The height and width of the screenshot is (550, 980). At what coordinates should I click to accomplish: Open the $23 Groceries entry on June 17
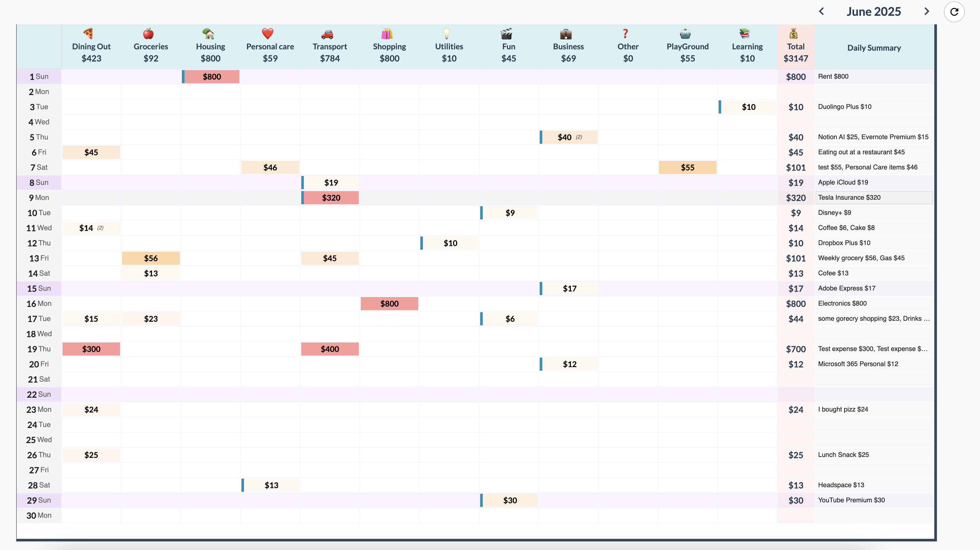(151, 318)
